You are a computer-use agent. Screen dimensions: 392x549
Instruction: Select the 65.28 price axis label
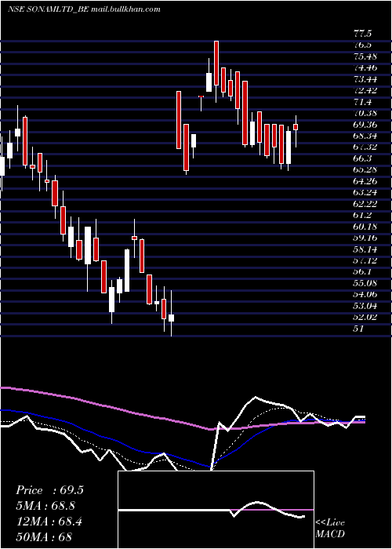pyautogui.click(x=365, y=170)
